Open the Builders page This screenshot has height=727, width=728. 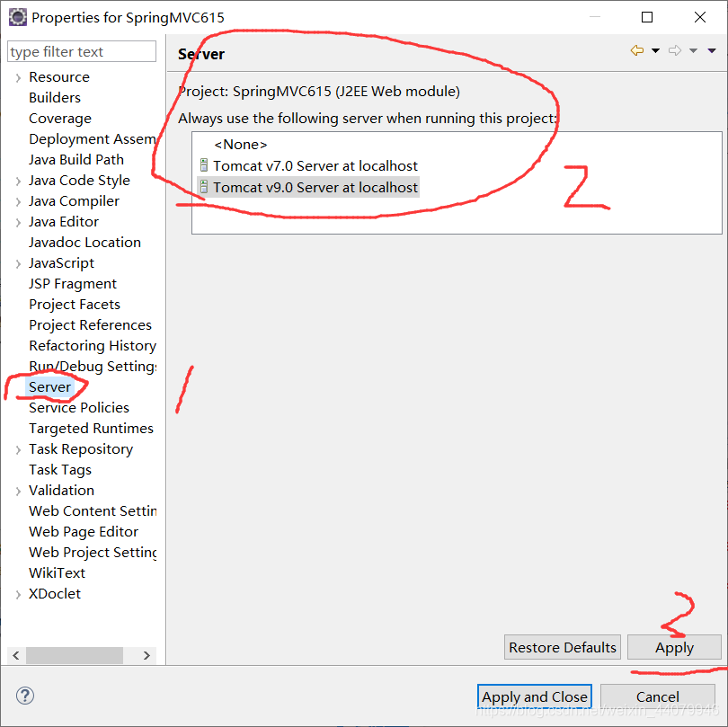pyautogui.click(x=55, y=97)
